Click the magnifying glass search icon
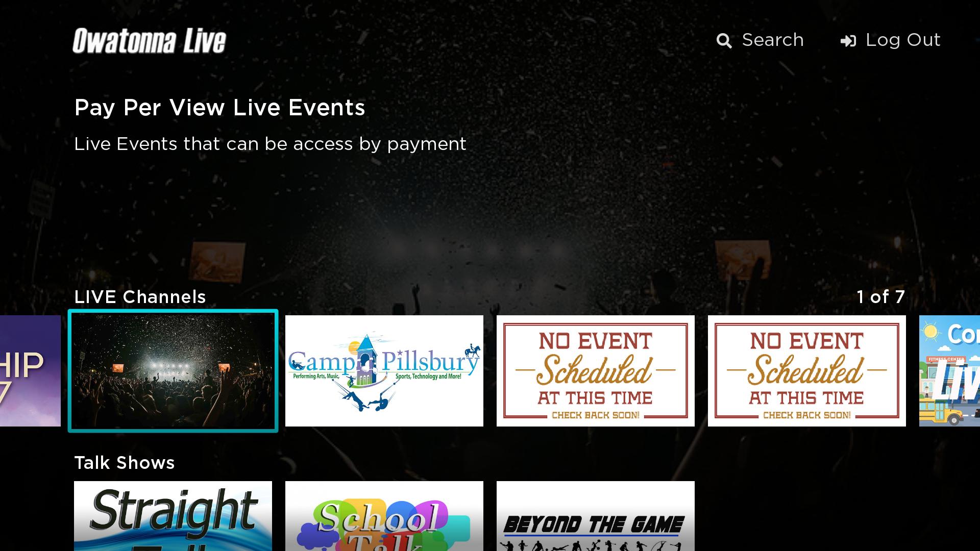Image resolution: width=980 pixels, height=551 pixels. coord(724,41)
